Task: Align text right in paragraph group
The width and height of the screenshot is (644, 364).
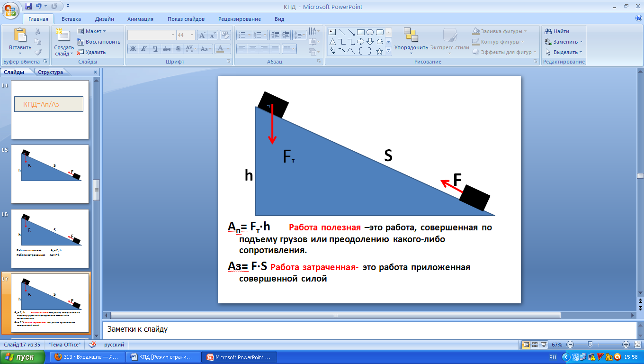Action: click(x=264, y=48)
